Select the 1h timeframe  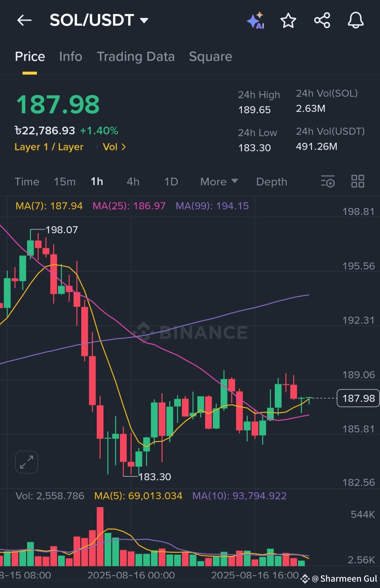(x=97, y=182)
